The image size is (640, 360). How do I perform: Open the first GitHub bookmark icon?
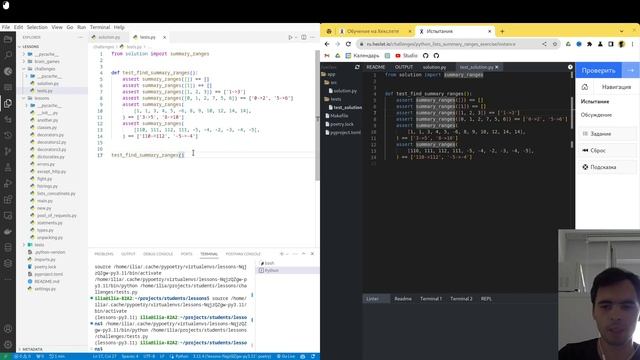426,56
